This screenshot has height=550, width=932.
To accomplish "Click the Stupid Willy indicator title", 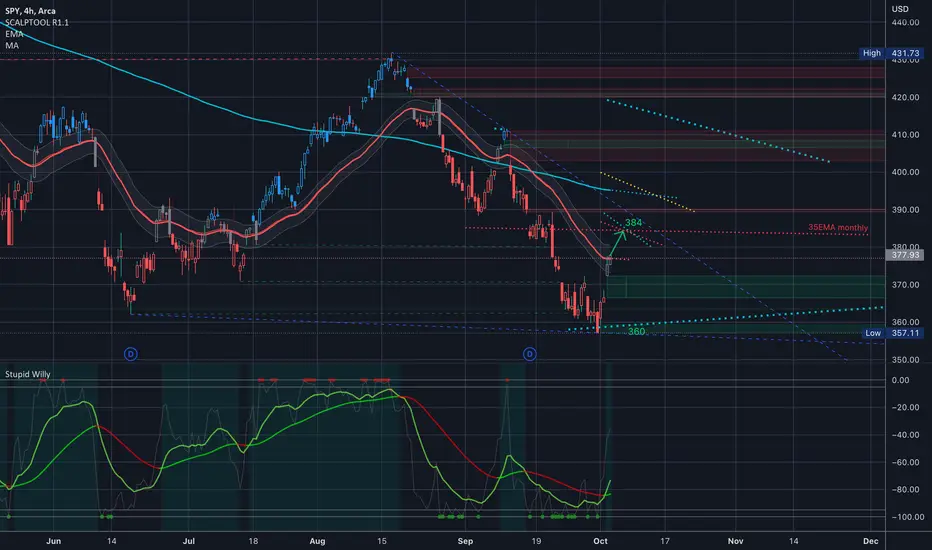I will click(27, 374).
